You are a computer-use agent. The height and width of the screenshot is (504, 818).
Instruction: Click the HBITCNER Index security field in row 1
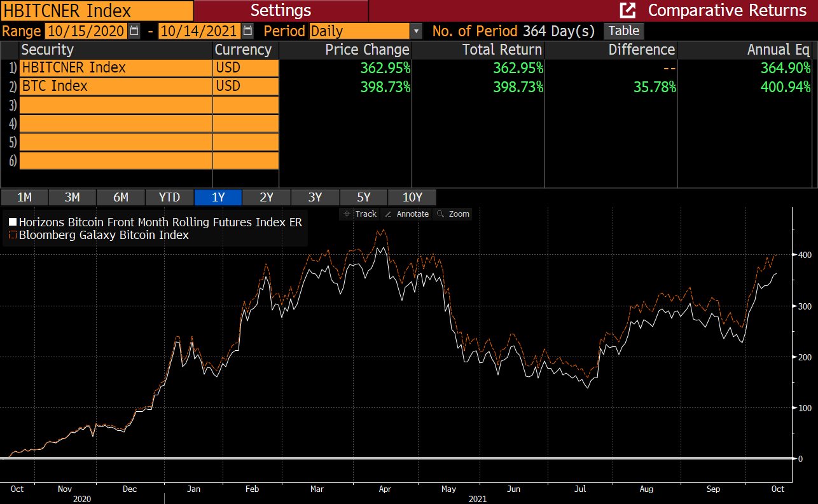point(116,68)
